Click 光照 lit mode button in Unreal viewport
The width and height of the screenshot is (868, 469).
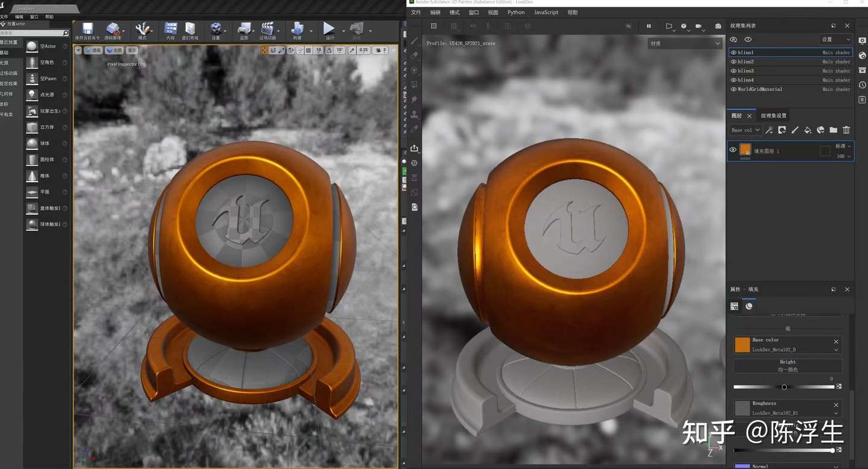point(114,50)
